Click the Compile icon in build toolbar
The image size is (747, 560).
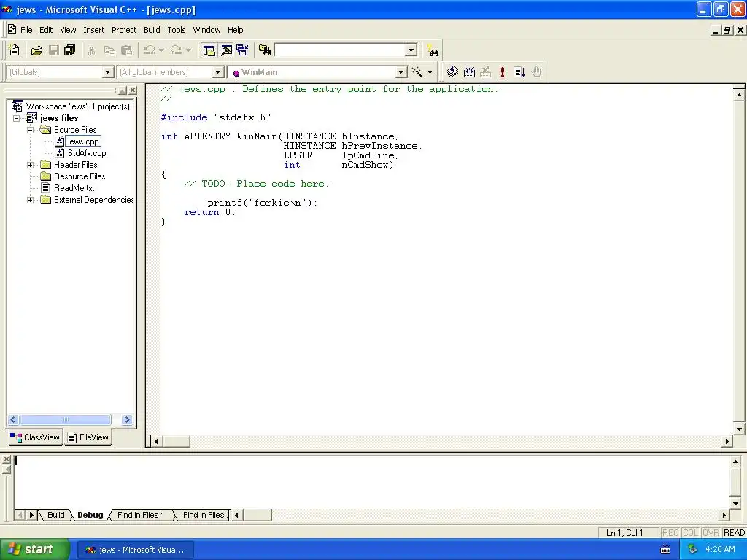coord(452,72)
